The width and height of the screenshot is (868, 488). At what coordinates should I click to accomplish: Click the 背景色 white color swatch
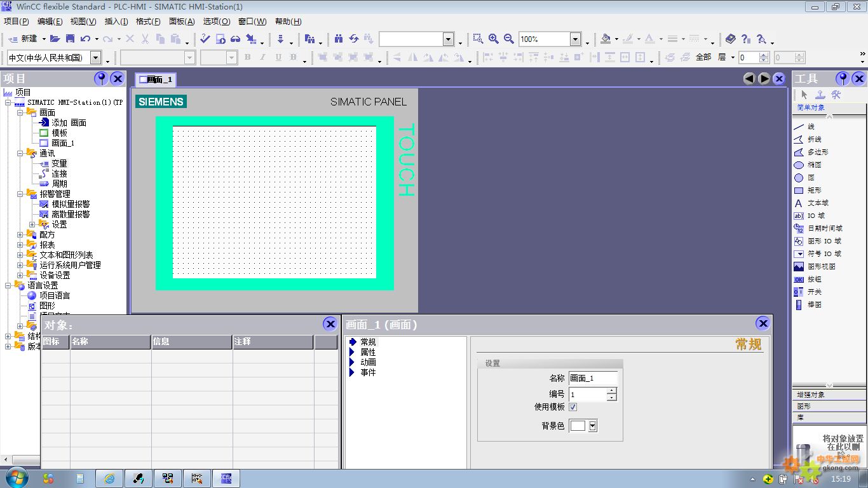(x=578, y=426)
